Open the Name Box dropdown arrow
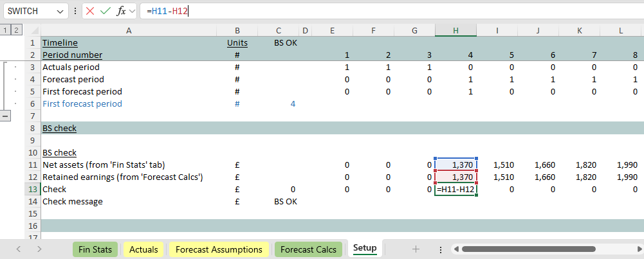 click(60, 12)
